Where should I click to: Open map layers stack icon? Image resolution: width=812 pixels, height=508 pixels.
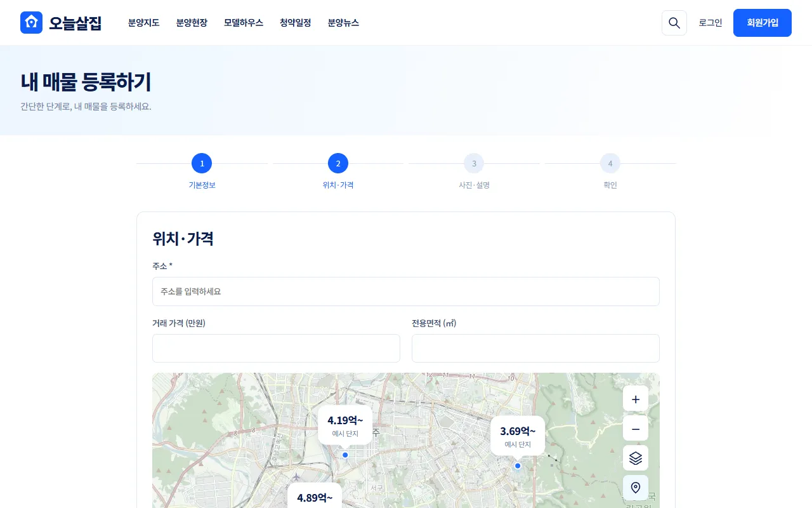[636, 458]
